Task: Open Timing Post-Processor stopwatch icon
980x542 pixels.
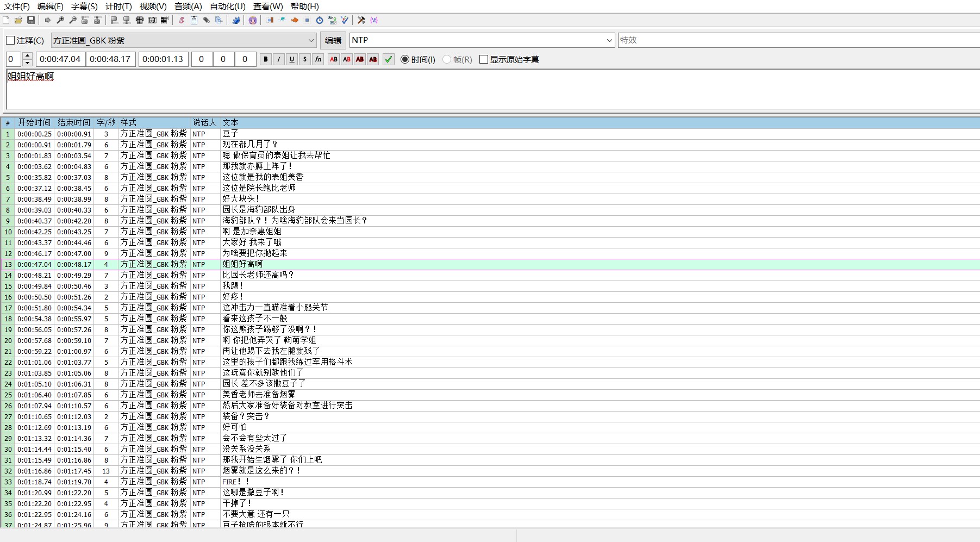Action: (319, 20)
